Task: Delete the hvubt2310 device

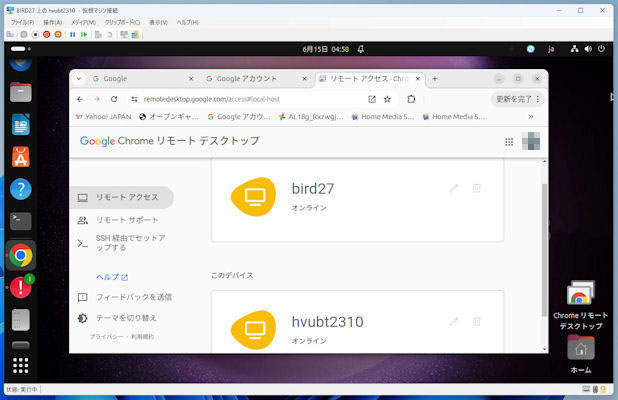Action: (x=477, y=322)
